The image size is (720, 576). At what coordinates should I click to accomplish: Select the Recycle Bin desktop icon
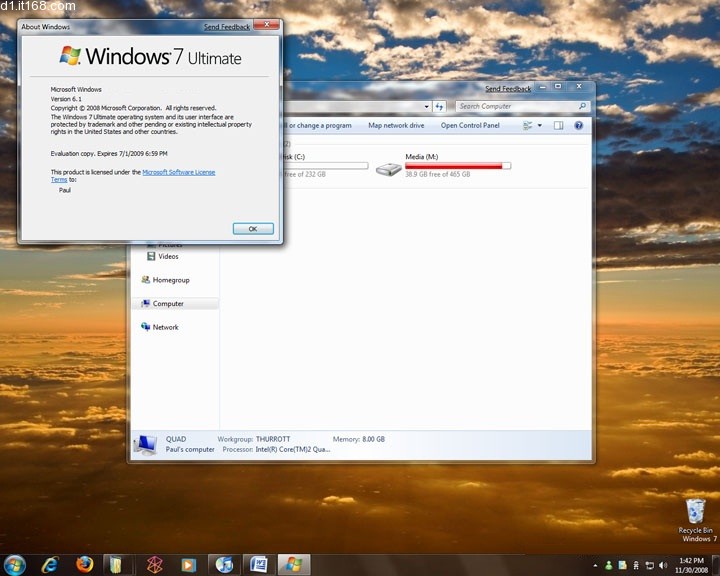tap(697, 520)
